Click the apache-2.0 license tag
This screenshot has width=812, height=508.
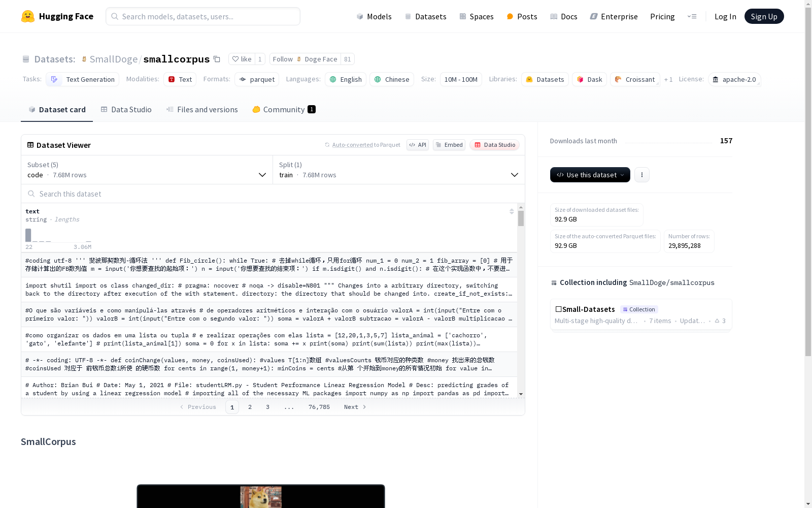coord(734,79)
